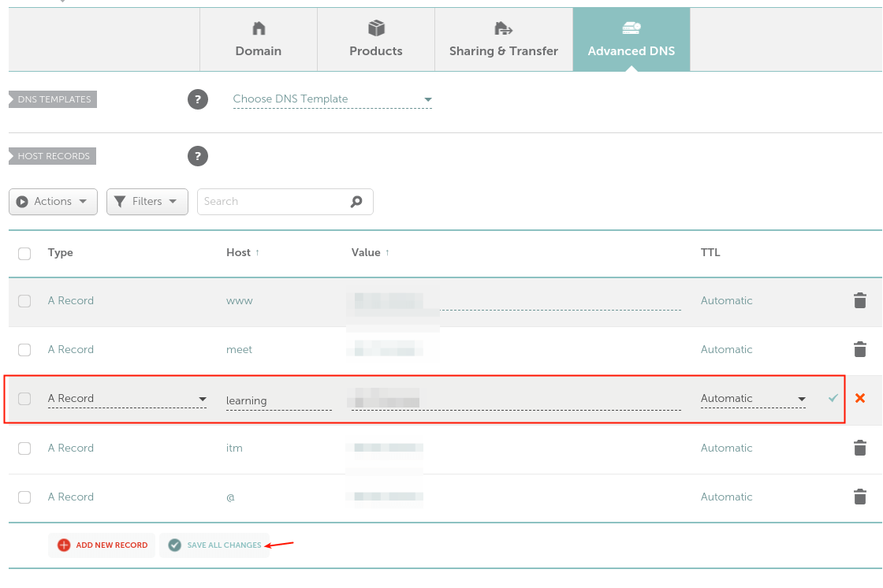Switch to the Domain tab
This screenshot has width=883, height=588.
(x=259, y=39)
